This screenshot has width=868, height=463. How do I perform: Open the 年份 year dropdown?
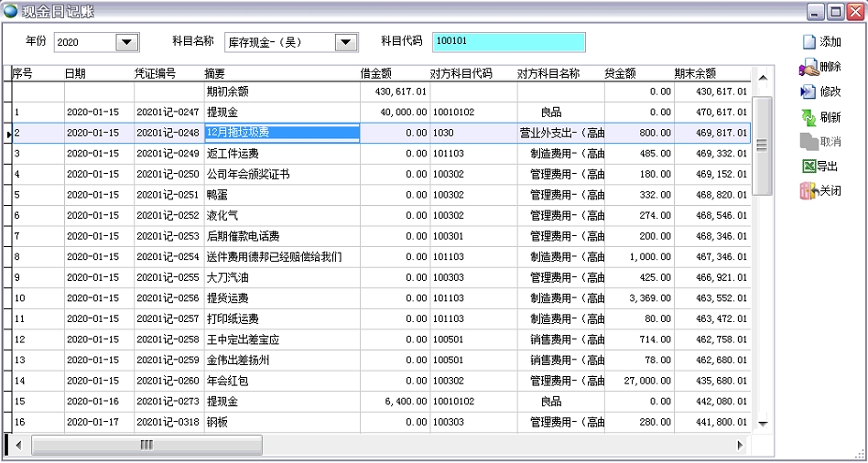pos(126,42)
